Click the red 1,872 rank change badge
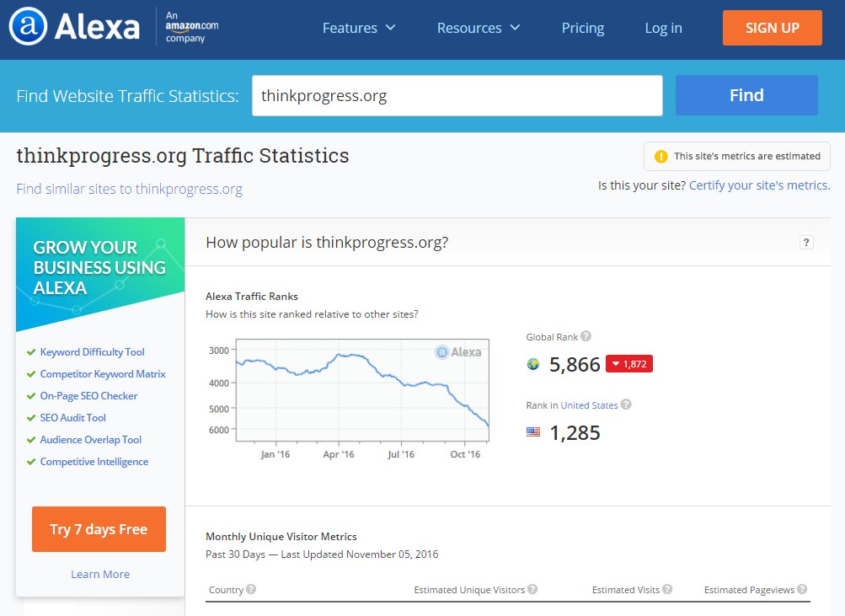 click(628, 364)
